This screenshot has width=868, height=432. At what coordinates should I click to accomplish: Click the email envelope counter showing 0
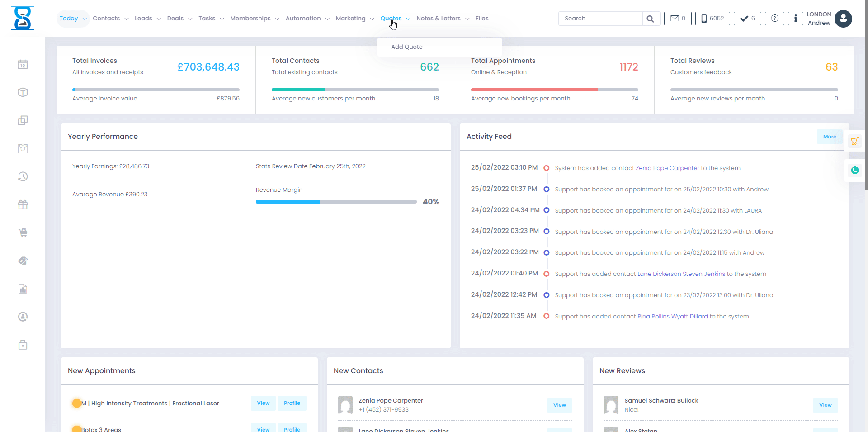click(x=677, y=19)
